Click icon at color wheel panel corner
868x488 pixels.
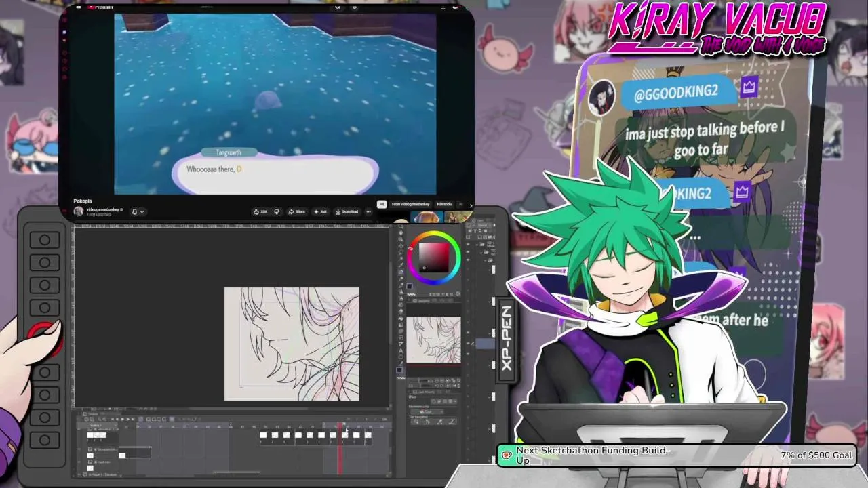pyautogui.click(x=457, y=293)
